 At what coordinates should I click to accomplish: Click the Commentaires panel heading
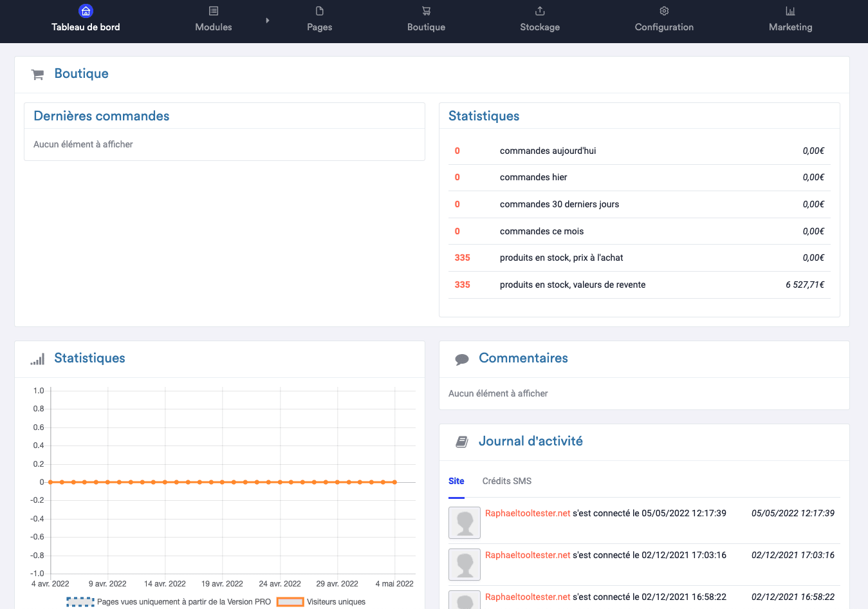524,358
